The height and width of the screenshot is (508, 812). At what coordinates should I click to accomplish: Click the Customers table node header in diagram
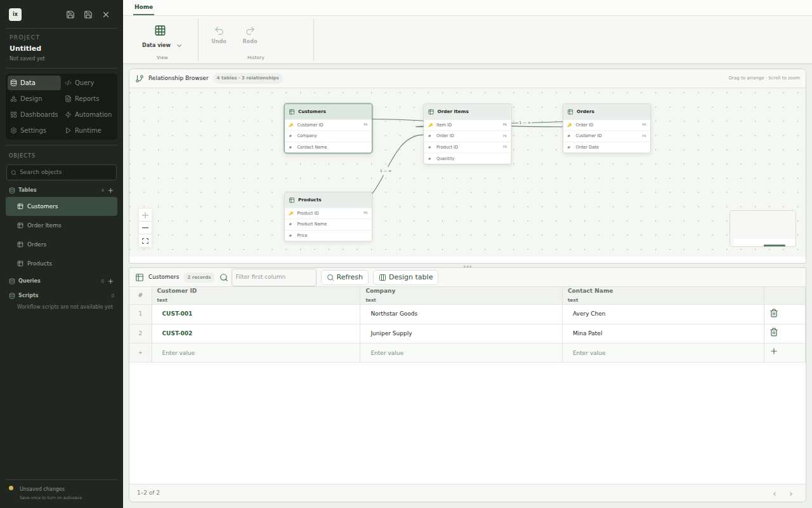[x=328, y=112]
